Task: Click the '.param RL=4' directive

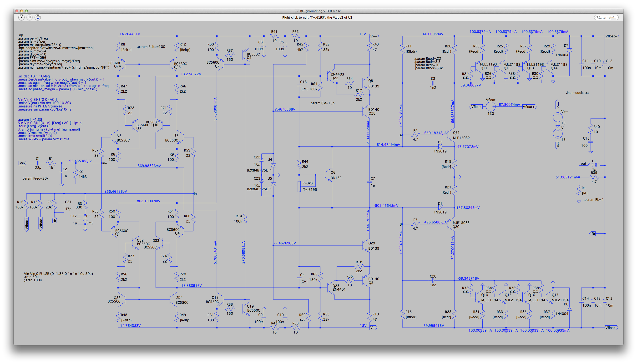Action: point(593,199)
